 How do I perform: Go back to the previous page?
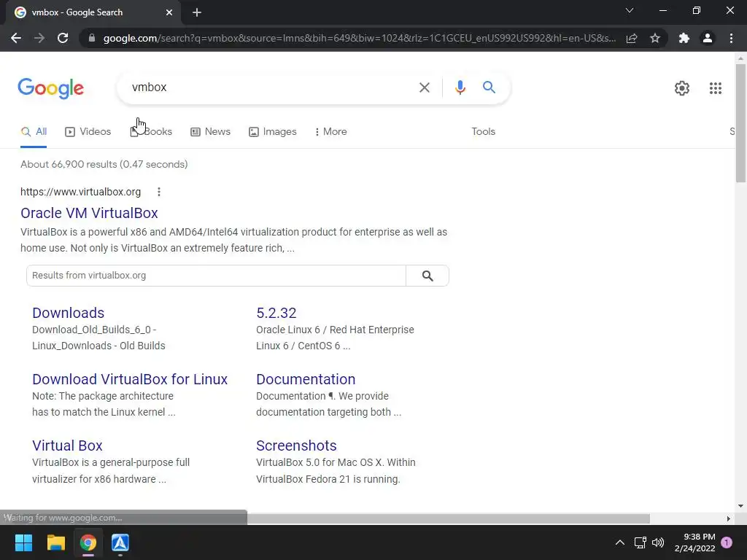click(x=16, y=38)
